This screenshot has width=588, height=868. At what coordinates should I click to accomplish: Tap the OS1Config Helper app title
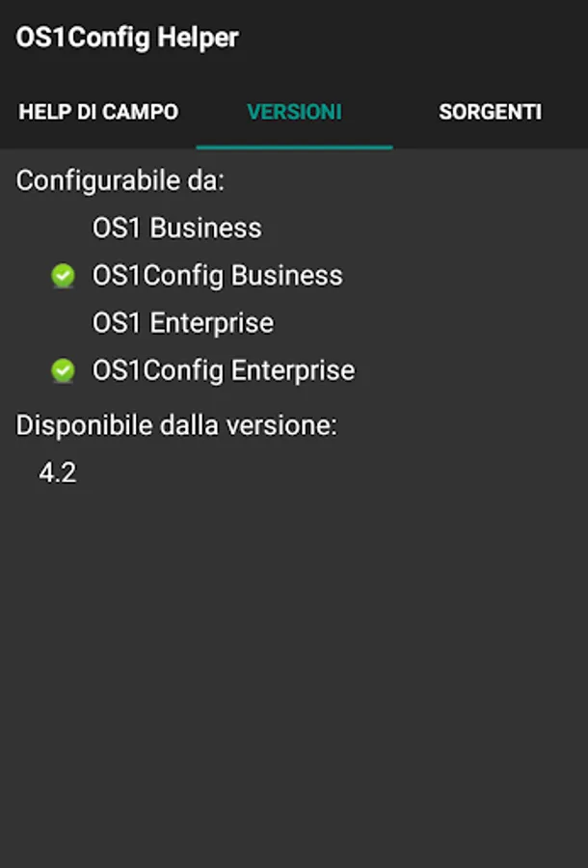[126, 39]
